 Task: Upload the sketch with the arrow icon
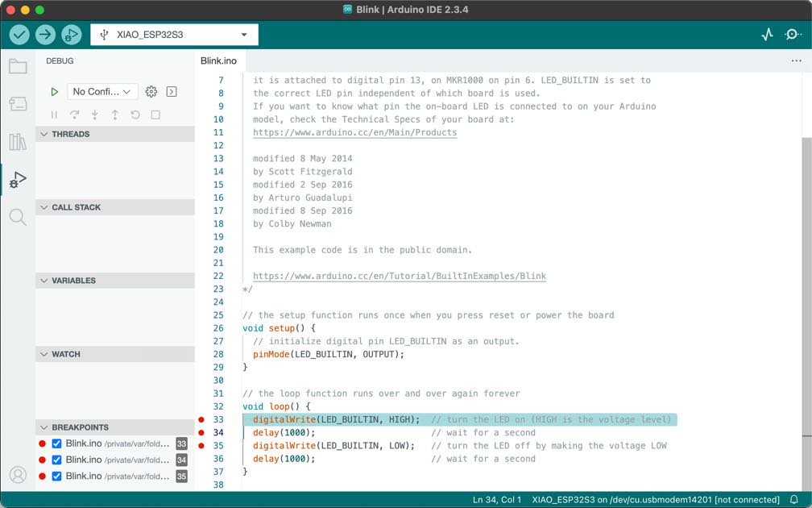pos(46,34)
